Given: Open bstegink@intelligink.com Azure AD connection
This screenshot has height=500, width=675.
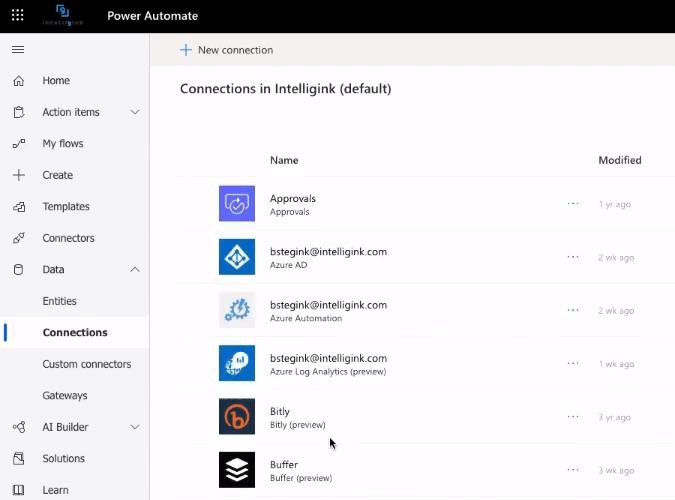Looking at the screenshot, I should [328, 252].
